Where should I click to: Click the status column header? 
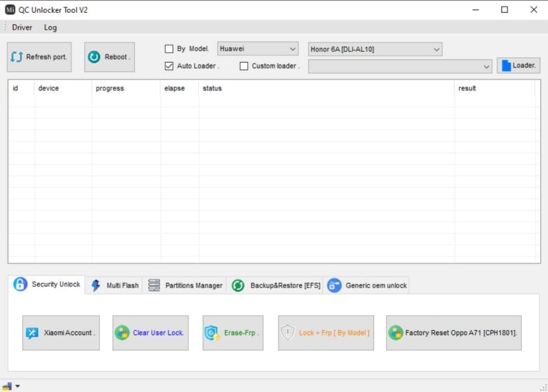tap(212, 88)
